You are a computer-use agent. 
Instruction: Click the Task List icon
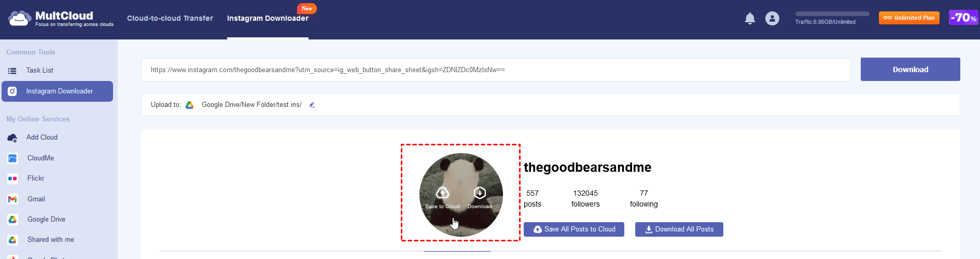coord(12,71)
